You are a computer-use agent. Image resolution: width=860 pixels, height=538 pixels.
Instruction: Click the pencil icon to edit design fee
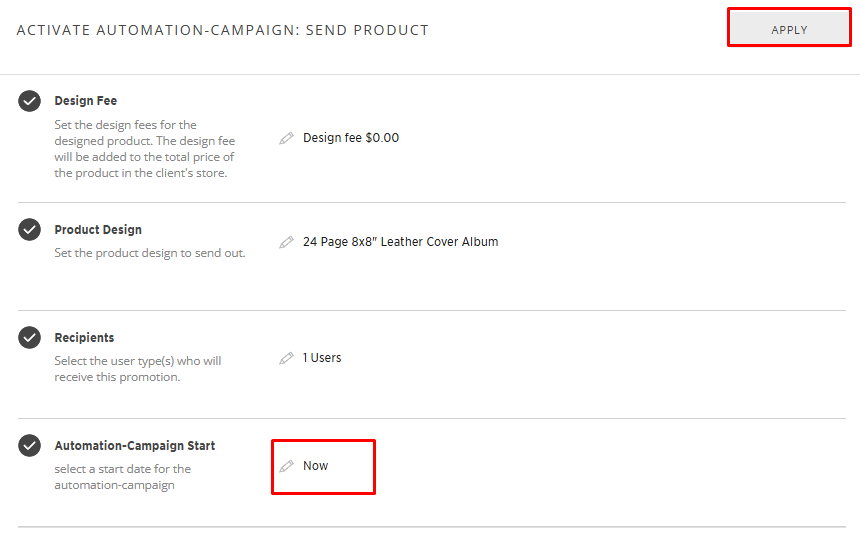point(287,138)
